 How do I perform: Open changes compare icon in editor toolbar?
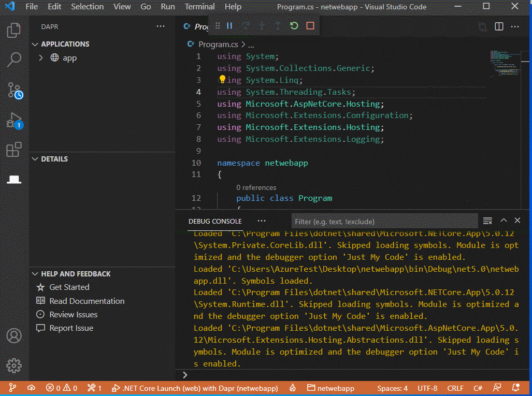coord(482,26)
